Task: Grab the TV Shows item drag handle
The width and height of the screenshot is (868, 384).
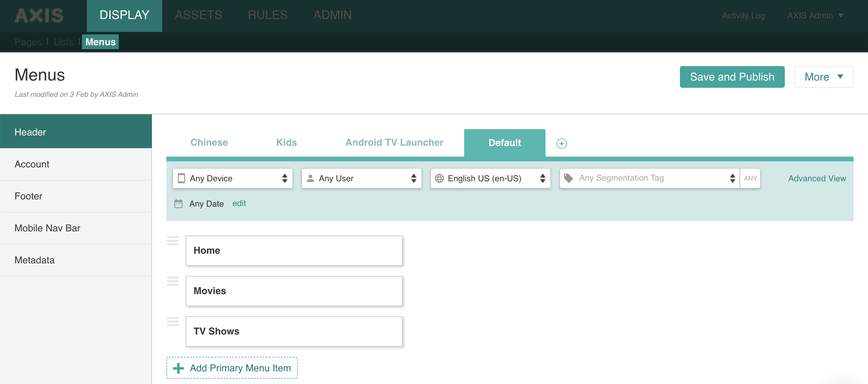Action: (172, 322)
